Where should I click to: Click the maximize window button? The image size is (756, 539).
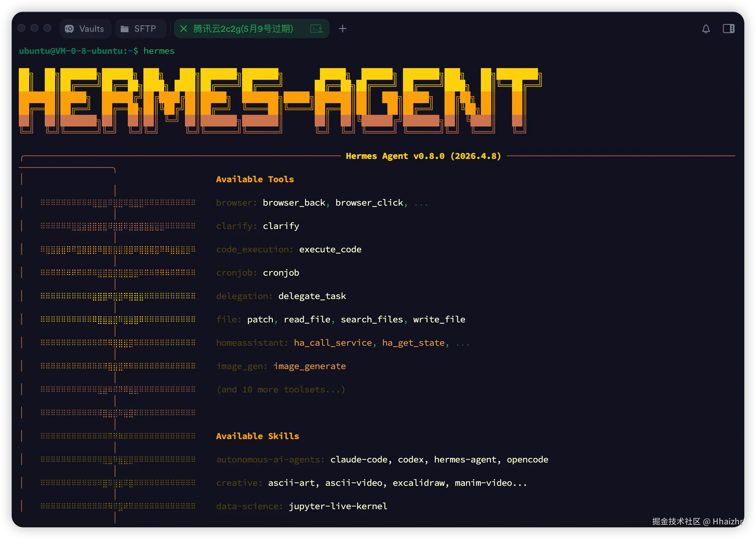47,28
